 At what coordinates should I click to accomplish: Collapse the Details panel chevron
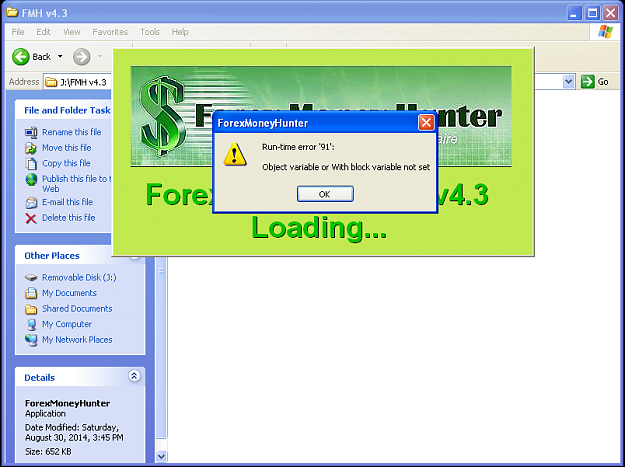point(134,376)
